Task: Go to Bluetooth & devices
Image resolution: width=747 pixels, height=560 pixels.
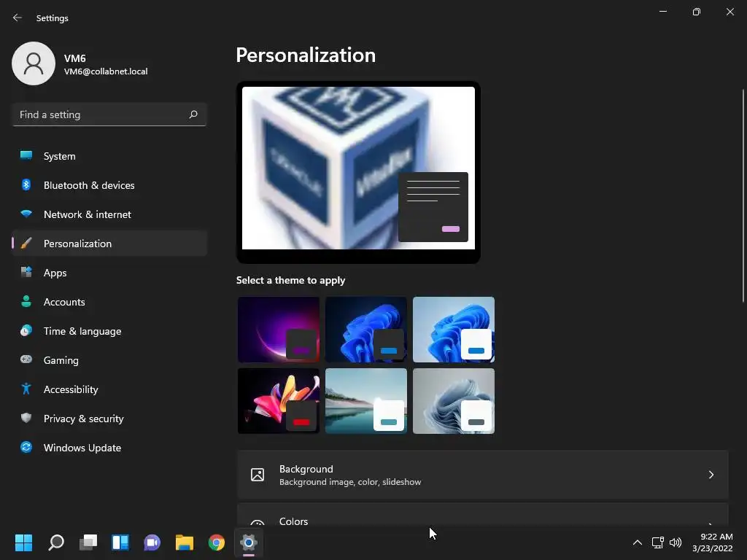Action: click(x=109, y=184)
